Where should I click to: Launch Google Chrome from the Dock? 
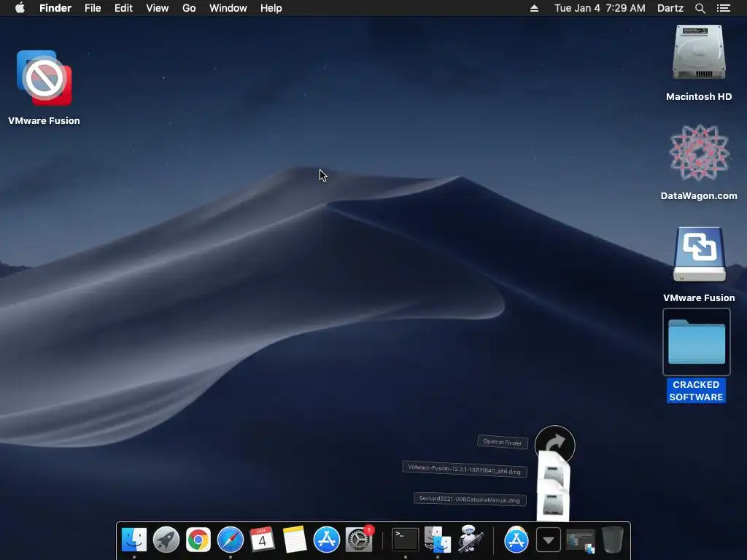[198, 540]
